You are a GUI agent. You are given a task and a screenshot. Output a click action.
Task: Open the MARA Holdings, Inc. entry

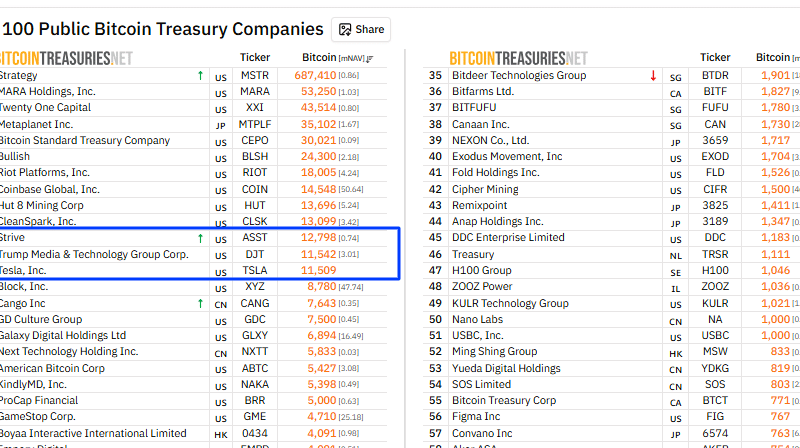point(47,91)
